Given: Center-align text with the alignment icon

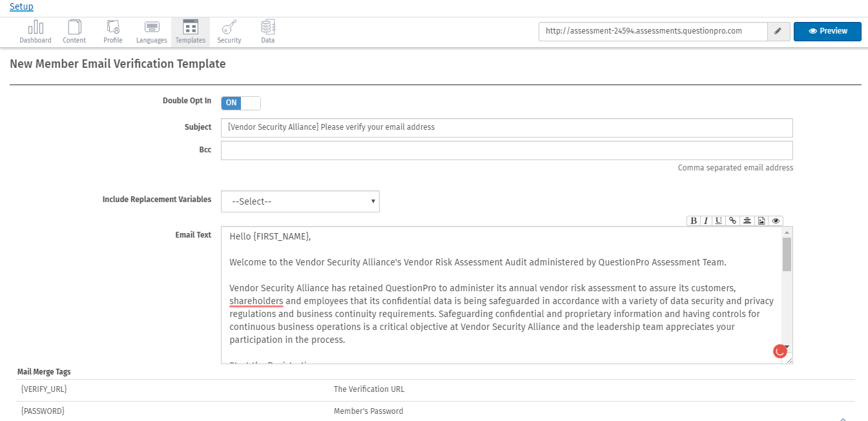Looking at the screenshot, I should 747,220.
